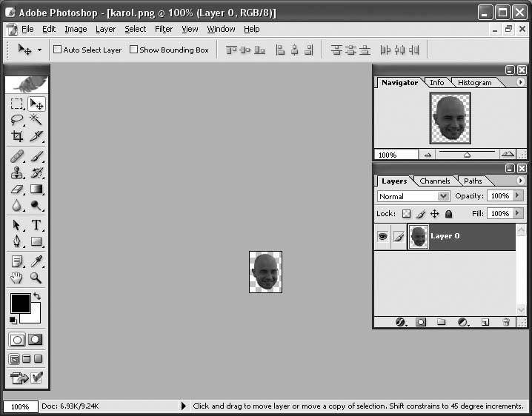This screenshot has height=416, width=532.
Task: Open the Opacity slider arrow
Action: click(x=517, y=195)
